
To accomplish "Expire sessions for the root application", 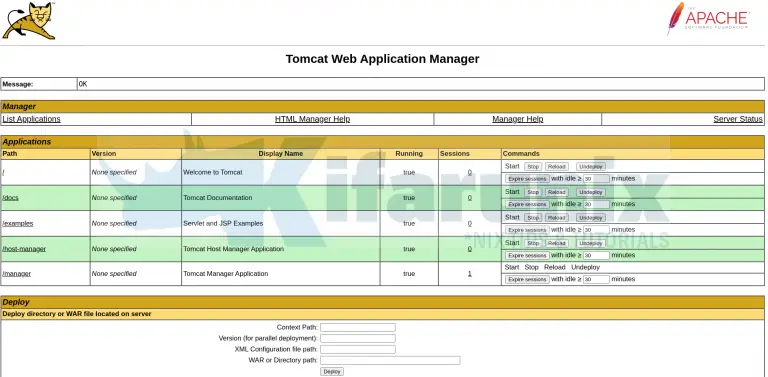I will point(527,179).
